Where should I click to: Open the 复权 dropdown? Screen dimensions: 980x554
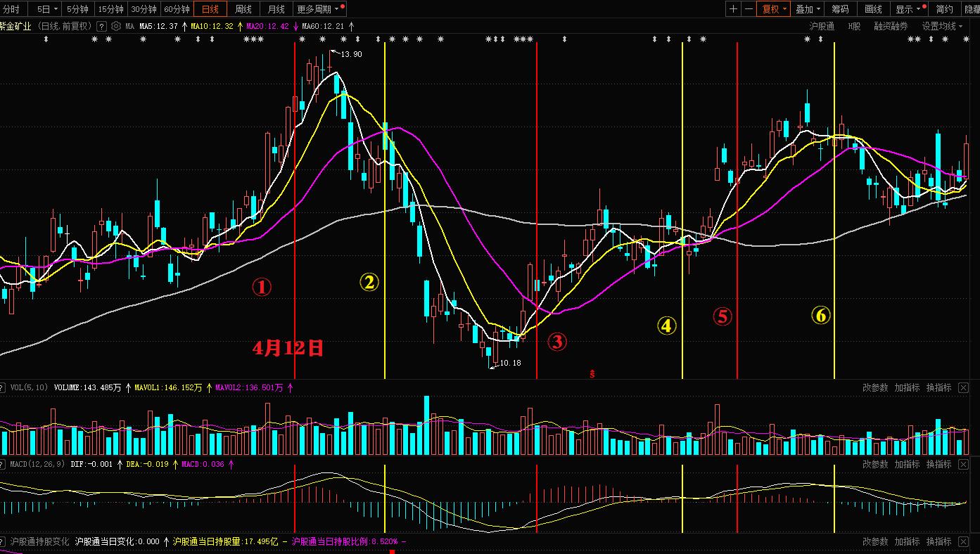(774, 9)
